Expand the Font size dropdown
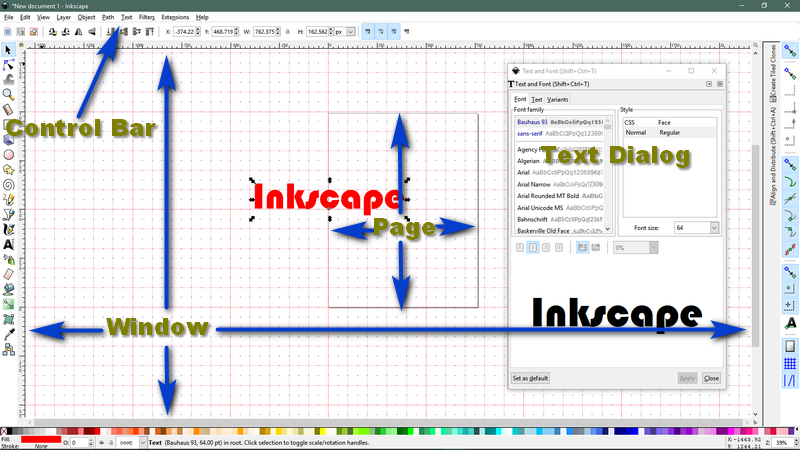800x450 pixels. [x=714, y=228]
